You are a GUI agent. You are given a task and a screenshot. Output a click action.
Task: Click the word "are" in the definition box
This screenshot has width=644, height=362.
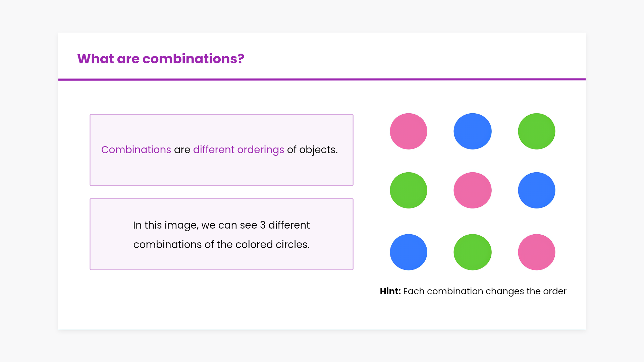[182, 149]
